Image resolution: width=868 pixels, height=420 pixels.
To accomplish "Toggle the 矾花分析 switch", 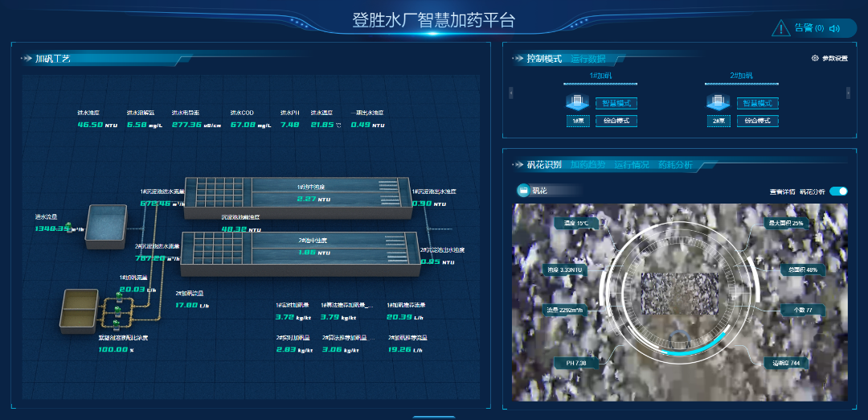I will tap(838, 191).
